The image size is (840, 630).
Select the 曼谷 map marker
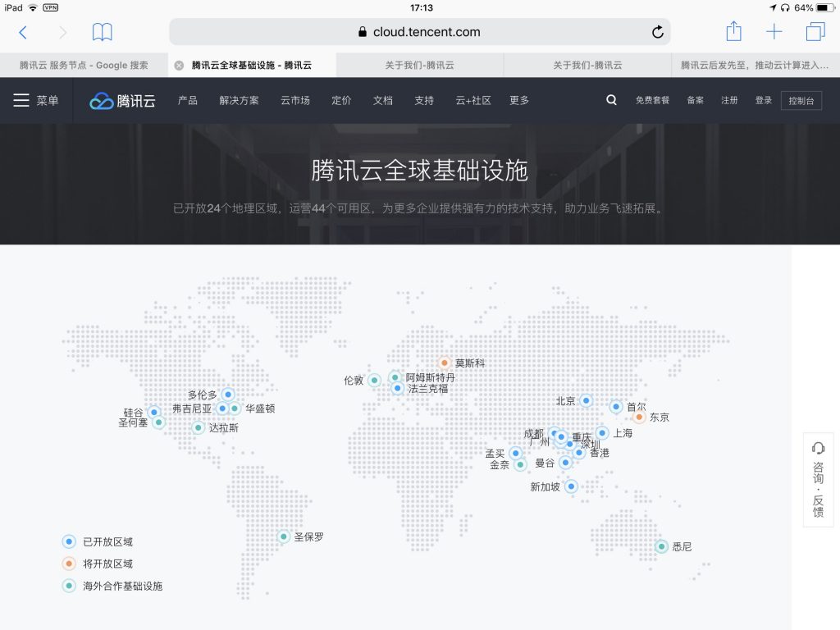565,463
